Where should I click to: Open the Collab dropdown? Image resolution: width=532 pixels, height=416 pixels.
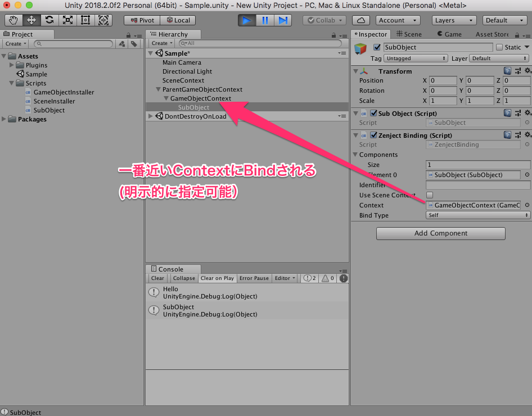click(x=324, y=20)
